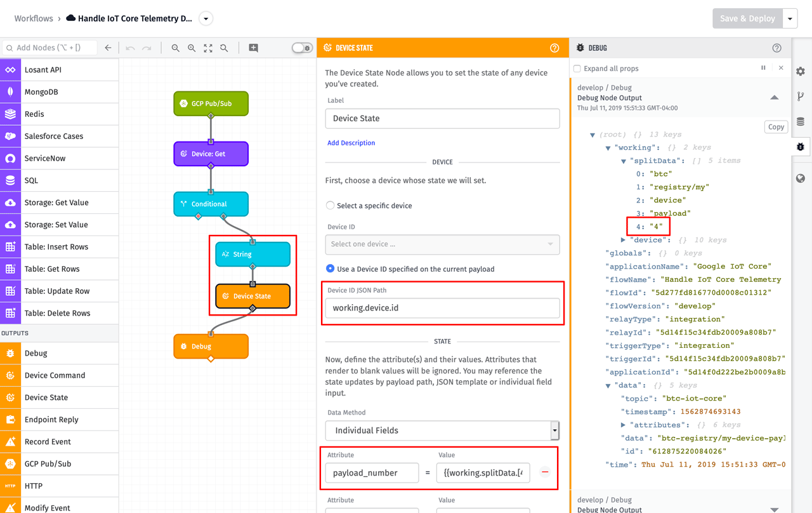This screenshot has height=513, width=812.
Task: Switch to the Debug panel via bug icon
Action: 800,146
